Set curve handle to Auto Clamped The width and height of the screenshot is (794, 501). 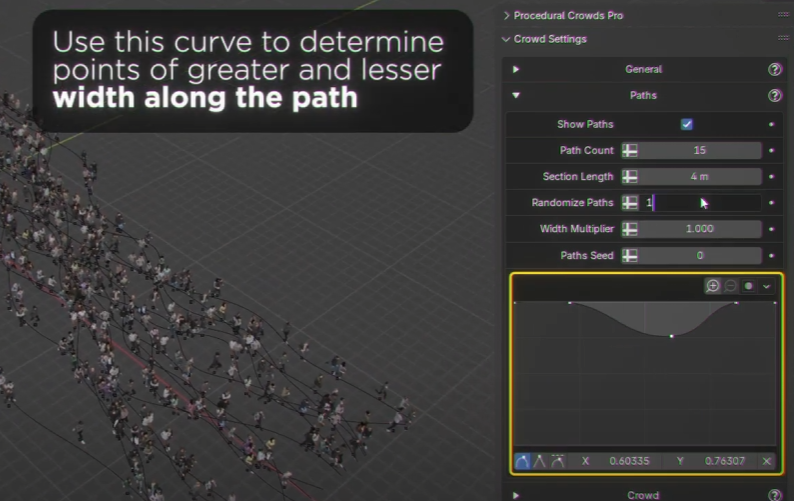click(557, 461)
